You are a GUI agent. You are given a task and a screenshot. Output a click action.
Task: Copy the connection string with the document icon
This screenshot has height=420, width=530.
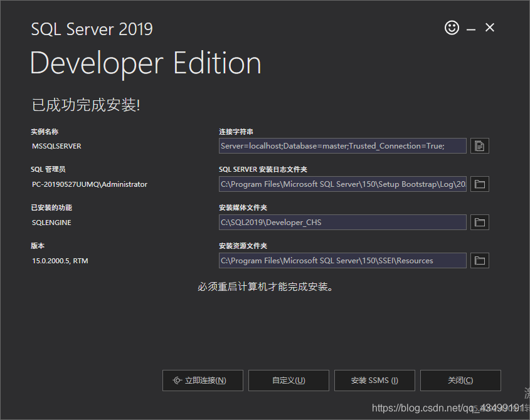[480, 146]
